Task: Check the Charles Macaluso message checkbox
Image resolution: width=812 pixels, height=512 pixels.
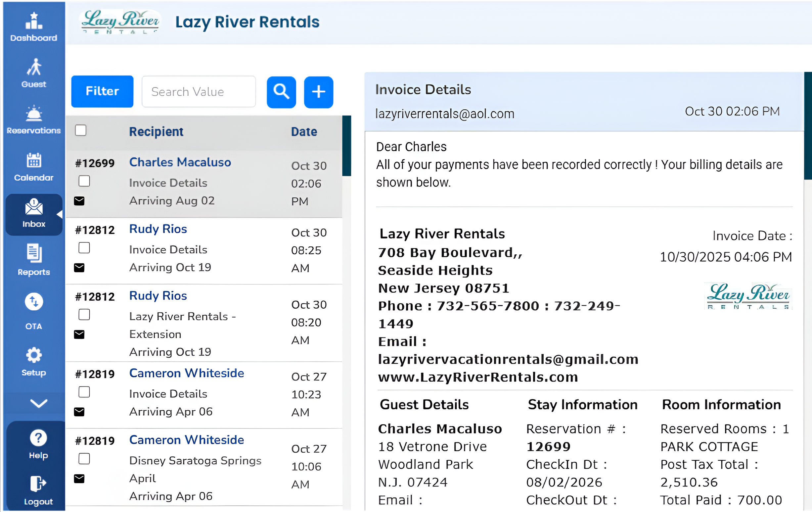Action: tap(84, 181)
